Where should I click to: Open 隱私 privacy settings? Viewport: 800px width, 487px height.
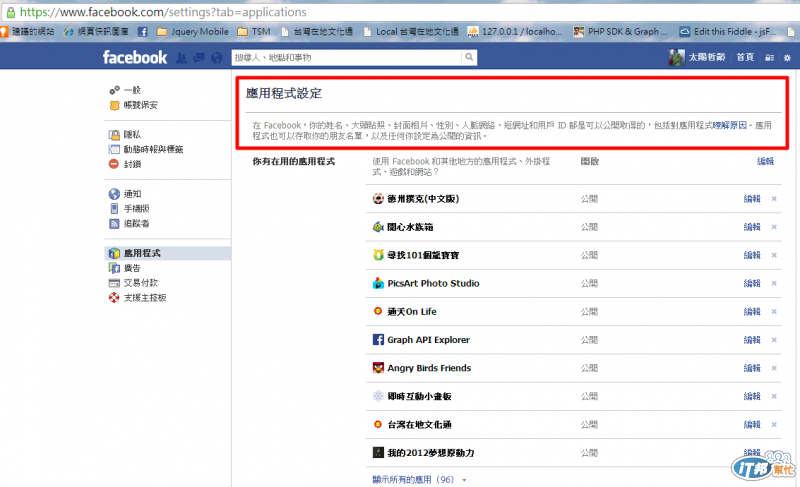click(x=132, y=135)
